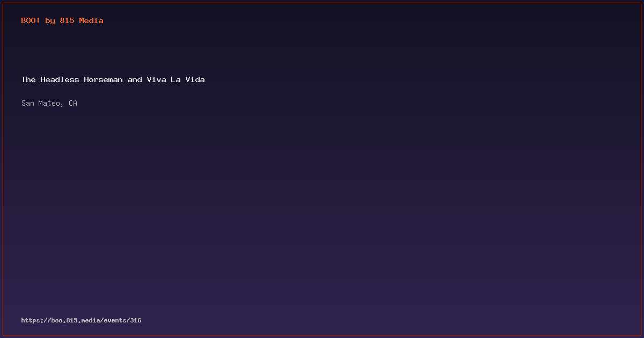Click the boo.815.media domain in URL

coord(75,320)
